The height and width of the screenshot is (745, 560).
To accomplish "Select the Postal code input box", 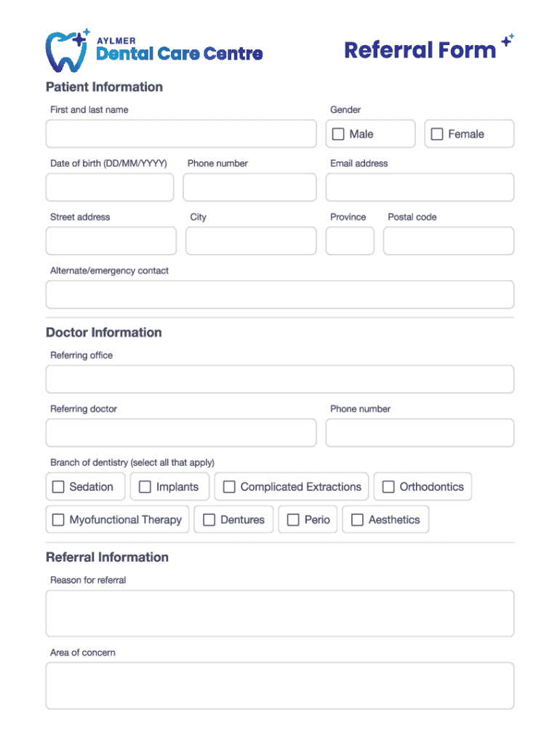I will [x=448, y=241].
